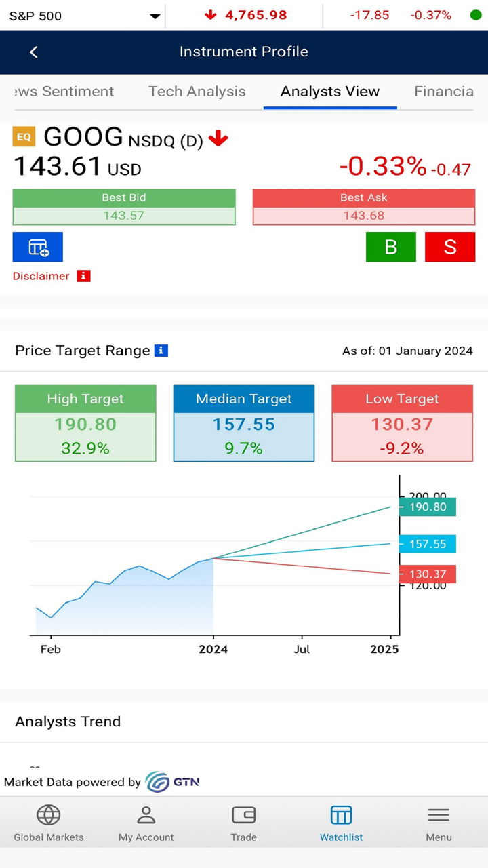Click Price Target Range info icon
This screenshot has height=868, width=488.
[161, 351]
